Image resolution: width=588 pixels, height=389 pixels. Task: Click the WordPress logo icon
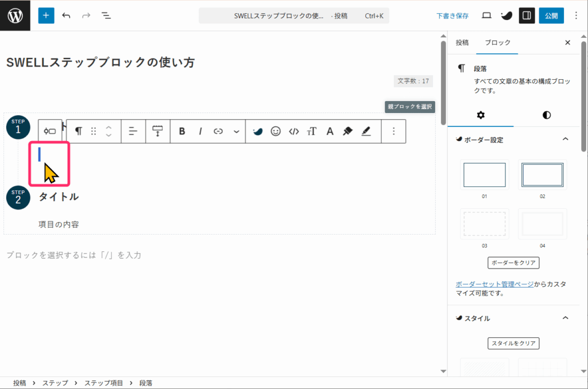tap(15, 15)
